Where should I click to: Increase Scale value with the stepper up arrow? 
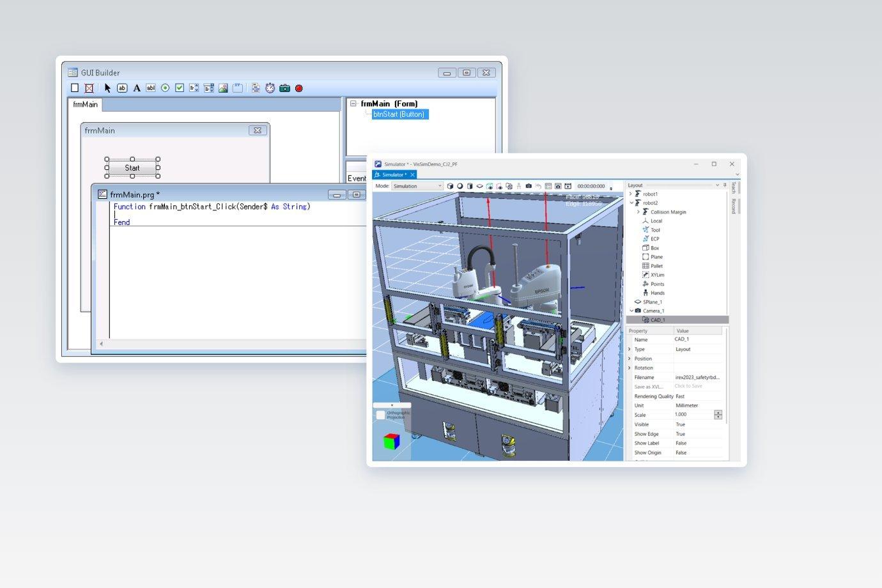[718, 413]
